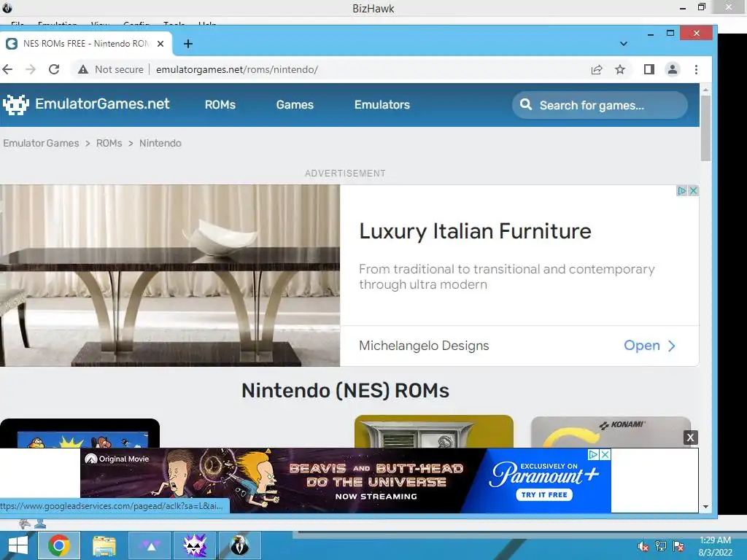Go to Emulator Games breadcrumb
The image size is (747, 560).
41,144
